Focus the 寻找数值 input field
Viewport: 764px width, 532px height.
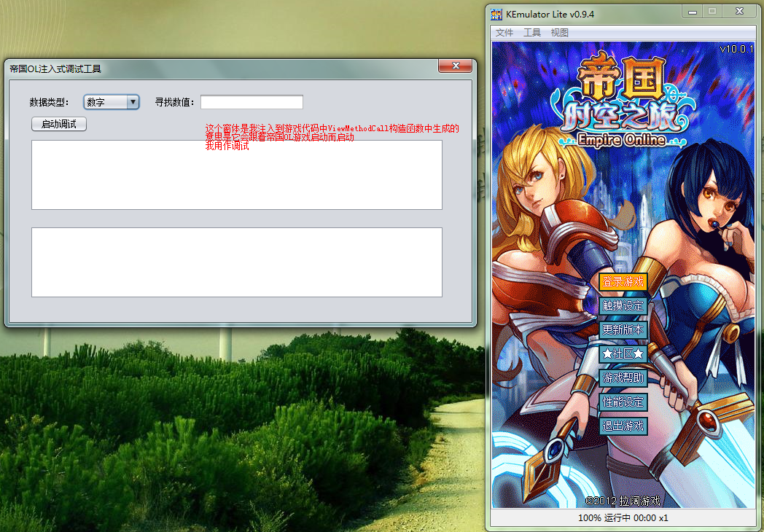(x=252, y=102)
